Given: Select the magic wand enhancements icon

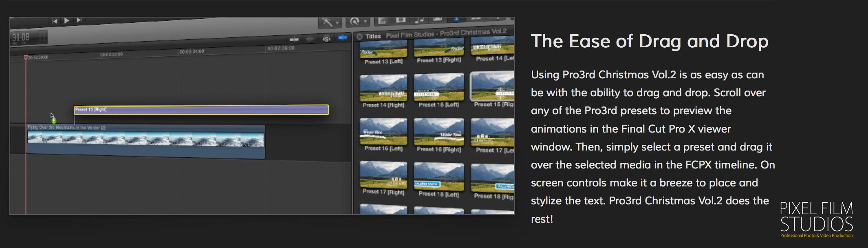Looking at the screenshot, I should [x=327, y=22].
